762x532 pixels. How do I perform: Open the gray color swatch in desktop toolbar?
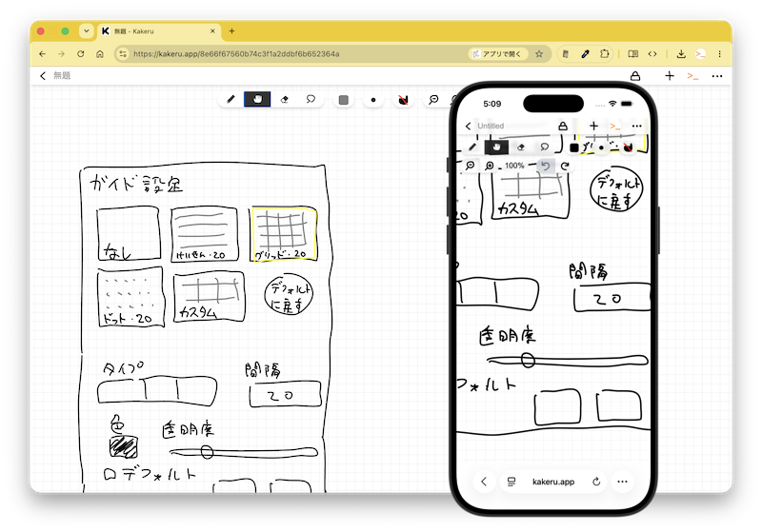point(344,100)
